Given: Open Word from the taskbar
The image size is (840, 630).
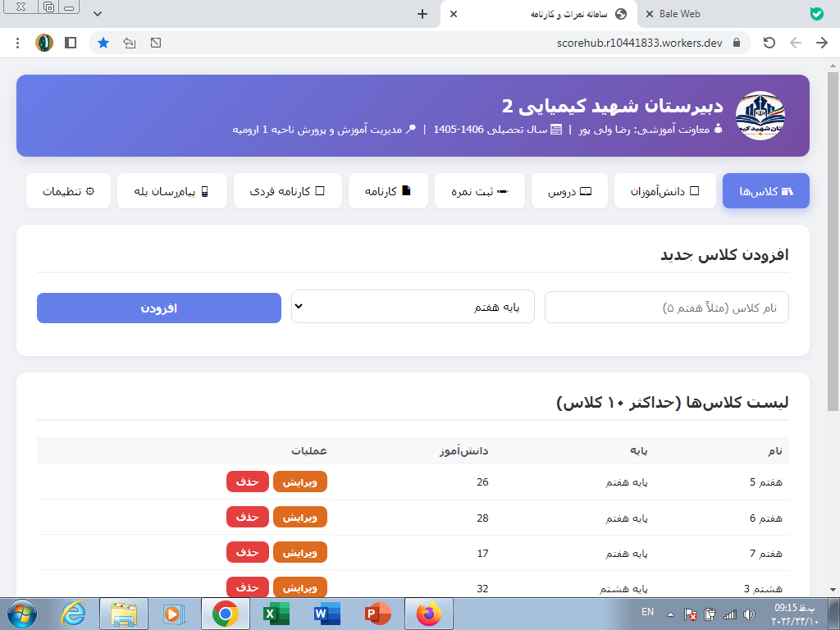Looking at the screenshot, I should coord(326,614).
